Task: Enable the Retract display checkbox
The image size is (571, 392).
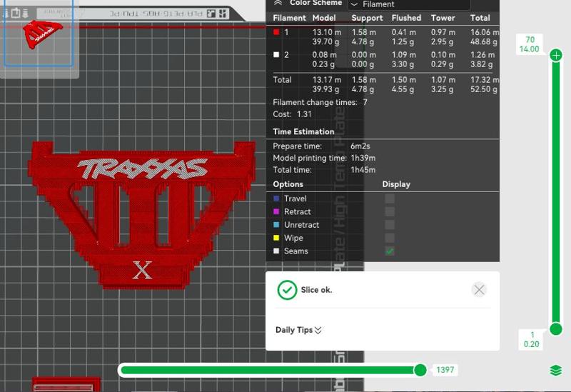Action: (x=390, y=211)
